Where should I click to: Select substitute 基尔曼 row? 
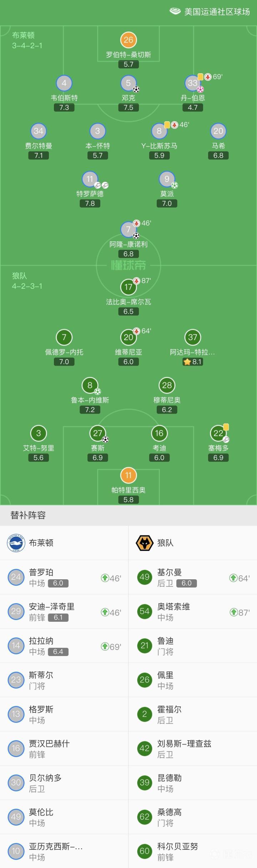[193, 577]
